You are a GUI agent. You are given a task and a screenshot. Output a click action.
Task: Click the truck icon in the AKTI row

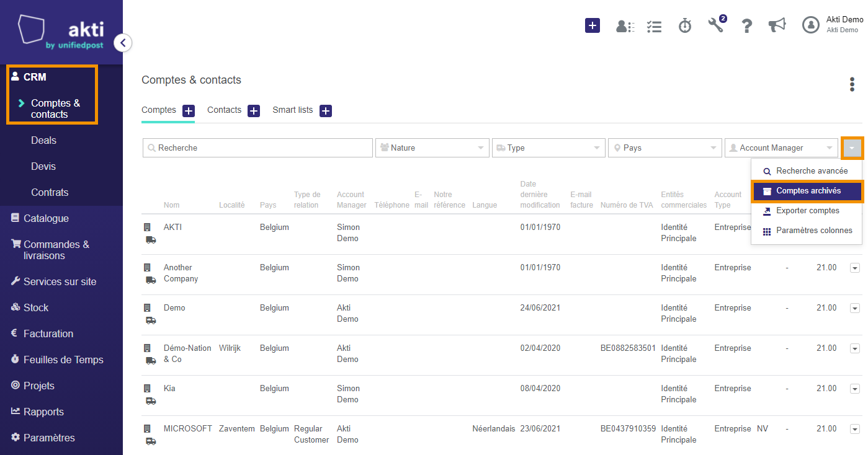151,240
